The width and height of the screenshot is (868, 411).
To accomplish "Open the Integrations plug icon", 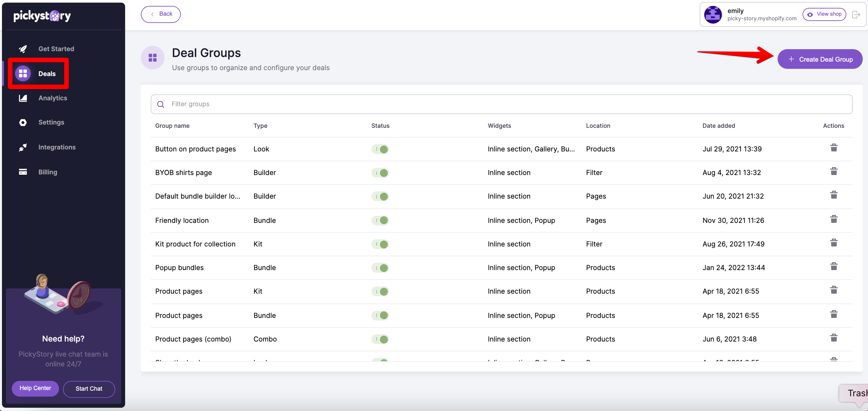I will (23, 147).
